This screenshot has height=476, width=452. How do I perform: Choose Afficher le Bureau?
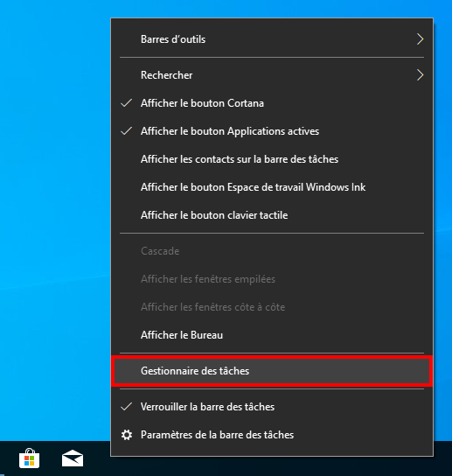click(272, 335)
